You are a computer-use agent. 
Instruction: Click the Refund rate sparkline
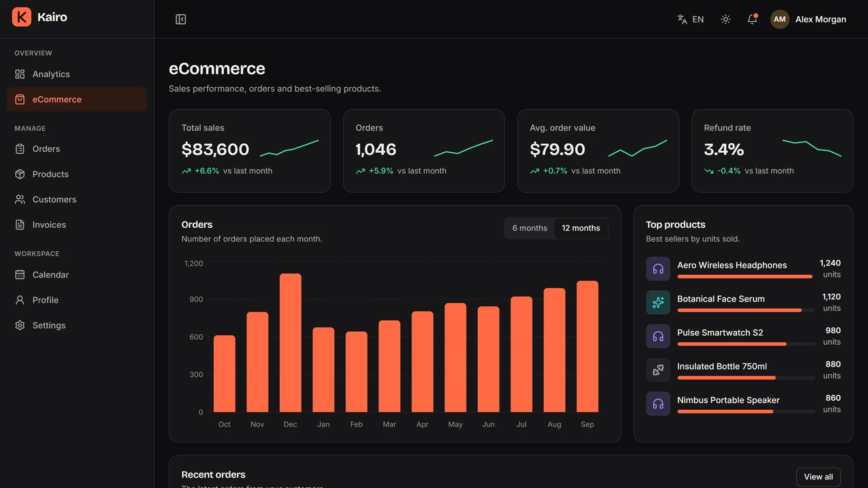tap(812, 148)
